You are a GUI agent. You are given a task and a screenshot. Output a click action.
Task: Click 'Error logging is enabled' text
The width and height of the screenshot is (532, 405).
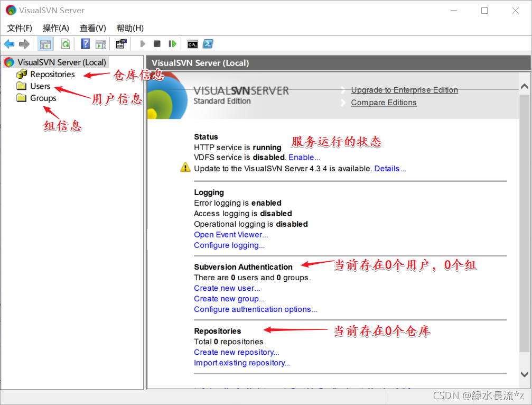click(x=238, y=203)
